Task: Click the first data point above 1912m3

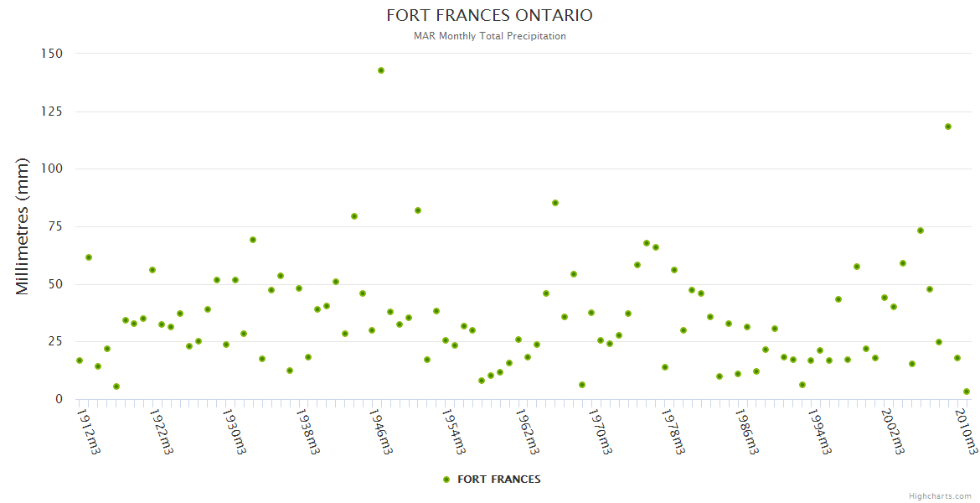Action: point(80,360)
